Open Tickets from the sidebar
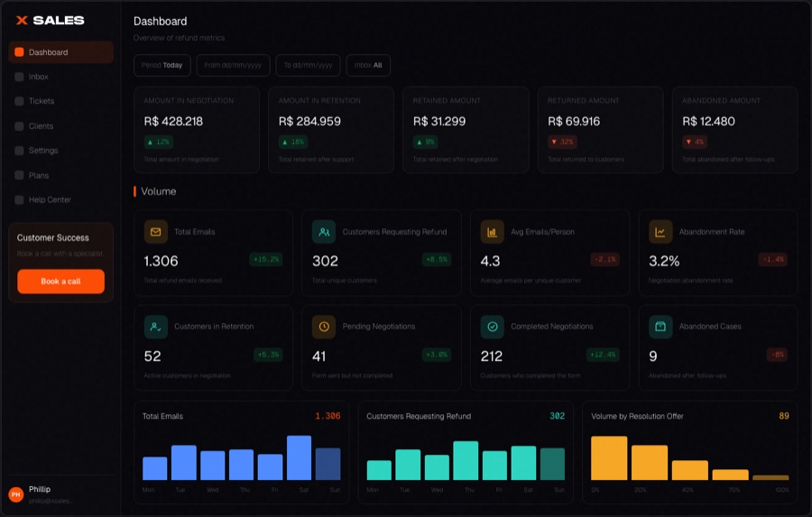The image size is (812, 517). (60, 101)
